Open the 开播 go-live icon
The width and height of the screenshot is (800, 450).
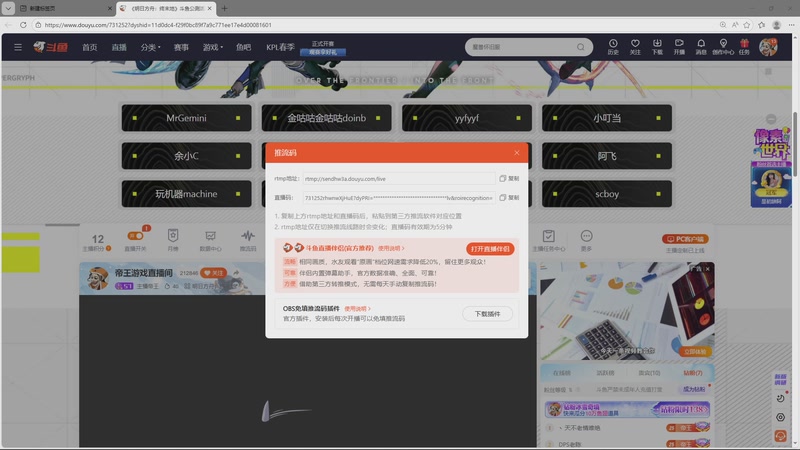tap(679, 47)
